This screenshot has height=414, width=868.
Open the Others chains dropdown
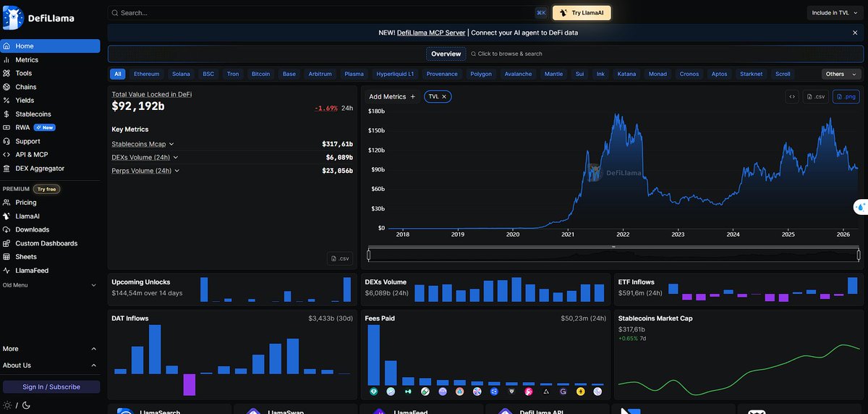(841, 74)
